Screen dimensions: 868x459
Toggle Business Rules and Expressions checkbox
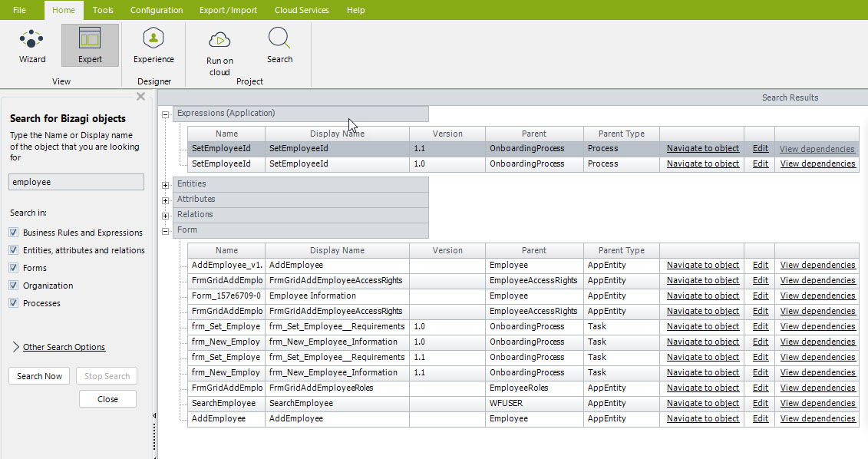(x=14, y=233)
